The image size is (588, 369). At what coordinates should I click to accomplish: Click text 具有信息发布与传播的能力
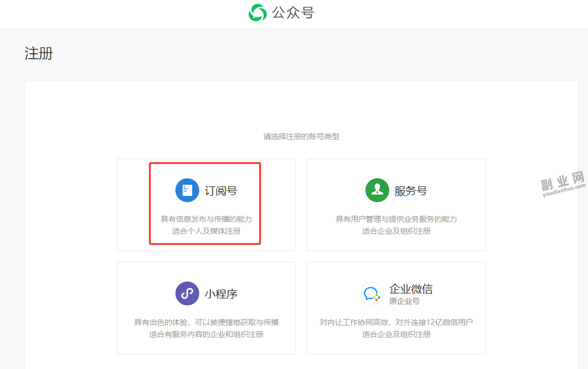(206, 219)
